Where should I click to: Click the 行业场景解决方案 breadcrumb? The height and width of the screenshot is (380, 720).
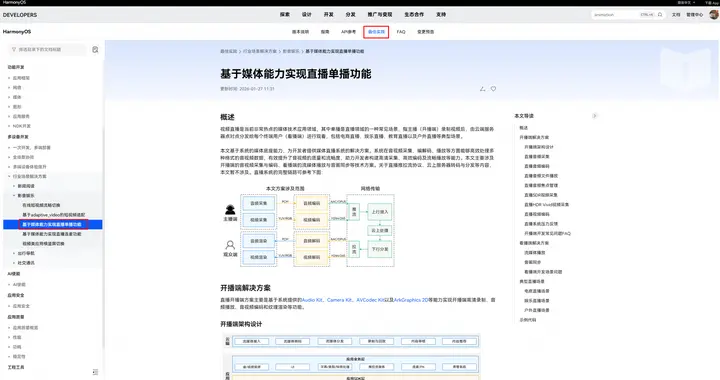[x=260, y=51]
